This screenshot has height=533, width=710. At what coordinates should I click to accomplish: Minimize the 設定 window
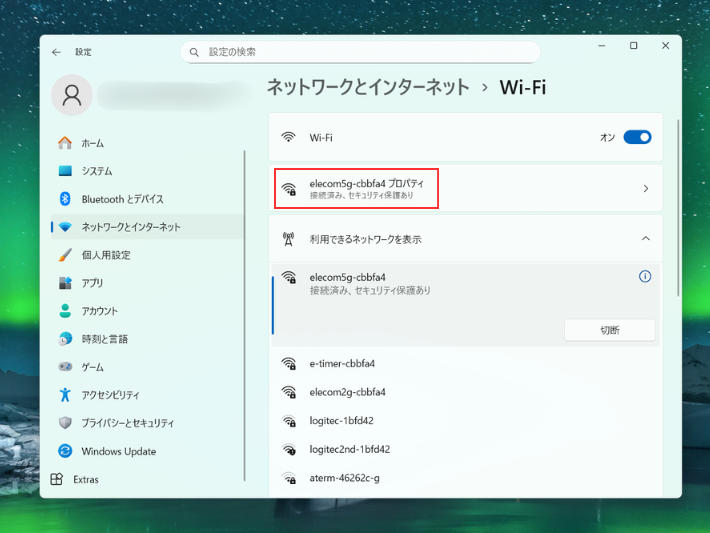pos(602,46)
